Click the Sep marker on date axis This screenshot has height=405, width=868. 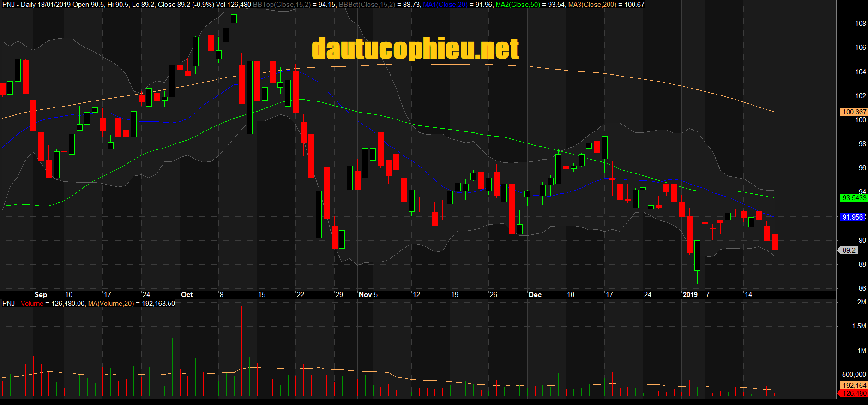(41, 295)
